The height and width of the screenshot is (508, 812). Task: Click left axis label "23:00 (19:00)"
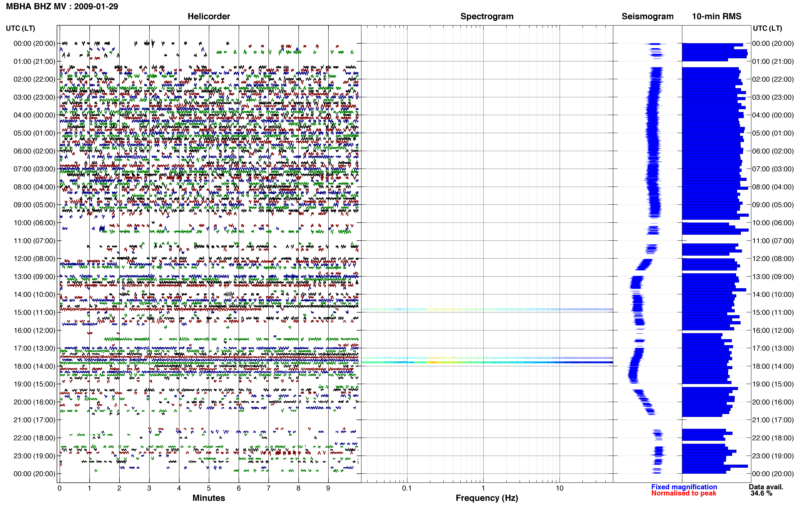[34, 456]
